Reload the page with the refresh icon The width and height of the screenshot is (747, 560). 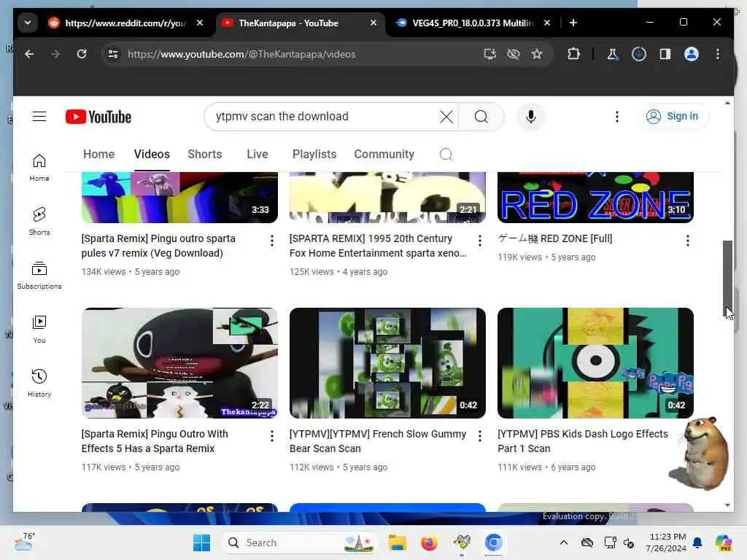click(x=82, y=54)
